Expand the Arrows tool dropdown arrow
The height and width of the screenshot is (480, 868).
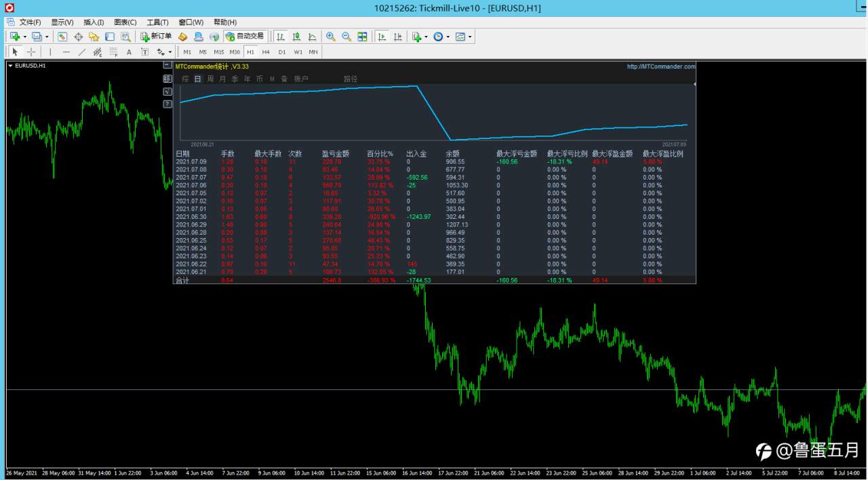[x=170, y=52]
